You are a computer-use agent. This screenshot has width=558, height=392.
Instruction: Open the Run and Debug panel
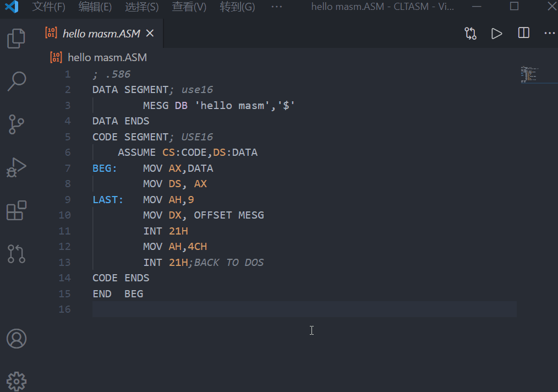(x=16, y=167)
